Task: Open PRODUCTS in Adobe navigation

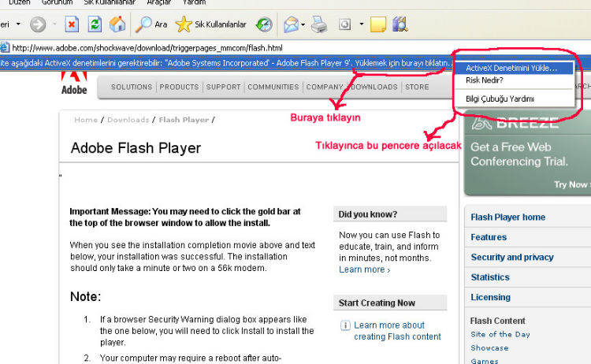Action: pos(179,87)
